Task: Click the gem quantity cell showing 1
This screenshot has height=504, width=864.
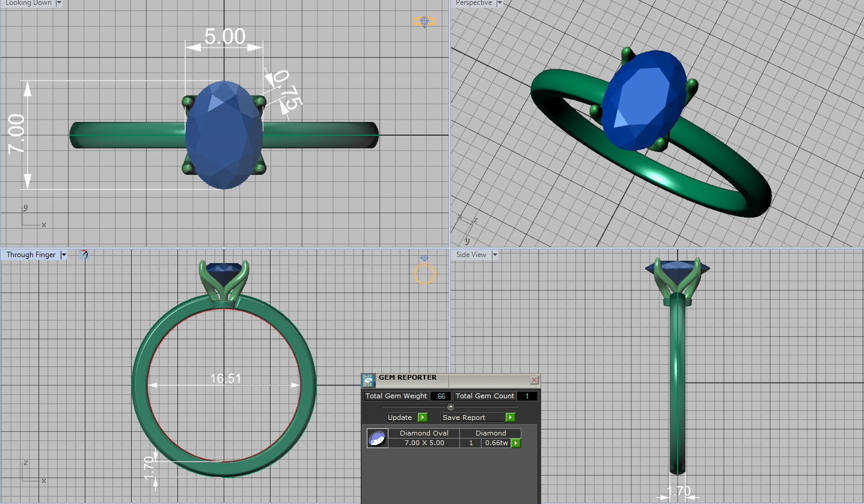Action: [471, 443]
